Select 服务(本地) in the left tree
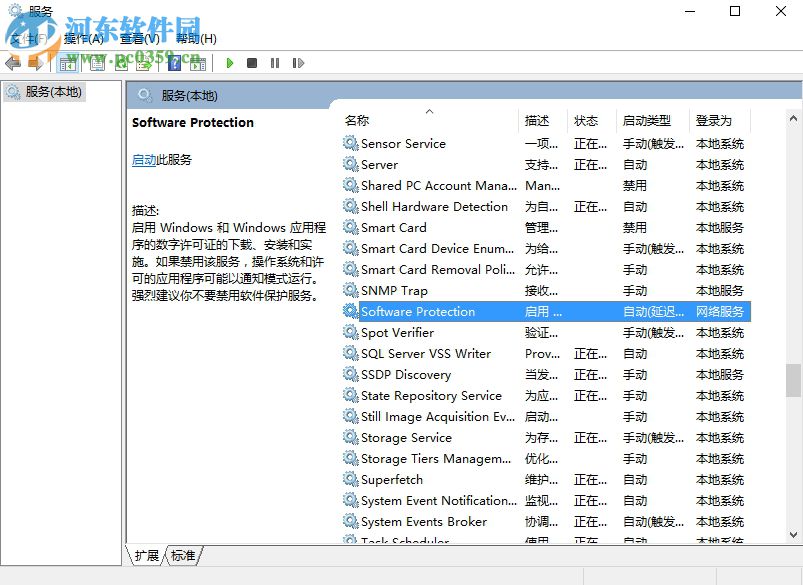The image size is (803, 585). (46, 89)
